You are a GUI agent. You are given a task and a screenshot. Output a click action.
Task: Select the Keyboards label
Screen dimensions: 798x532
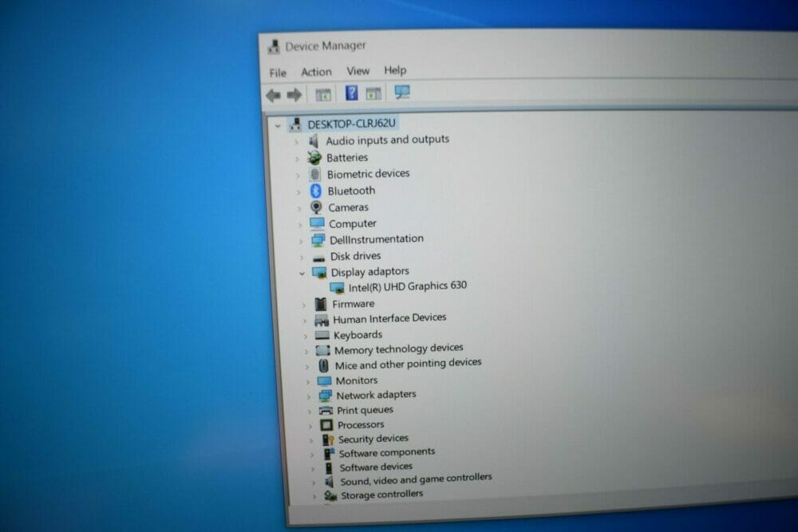358,335
